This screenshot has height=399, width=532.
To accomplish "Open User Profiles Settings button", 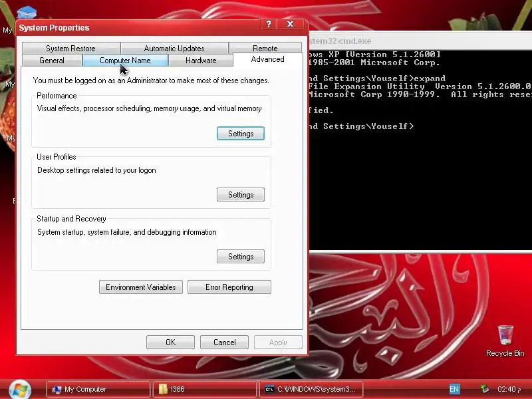I will (x=241, y=194).
